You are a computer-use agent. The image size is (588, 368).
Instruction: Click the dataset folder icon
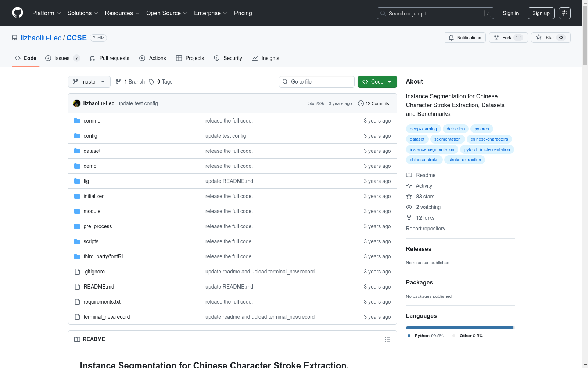(x=77, y=151)
